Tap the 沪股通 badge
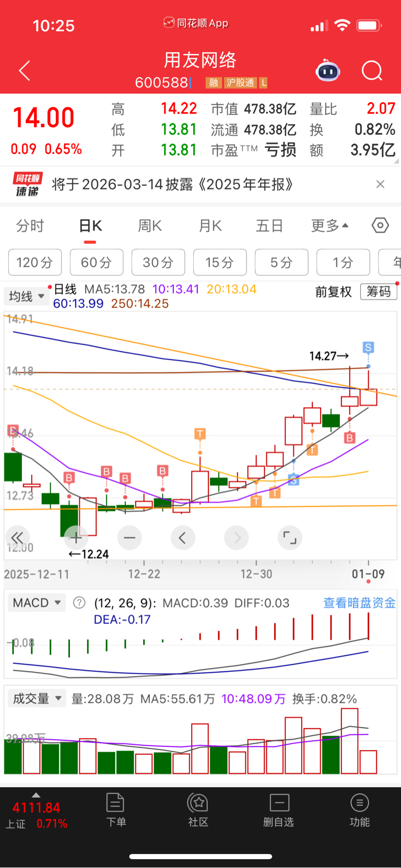This screenshot has height=868, width=401. click(x=240, y=82)
